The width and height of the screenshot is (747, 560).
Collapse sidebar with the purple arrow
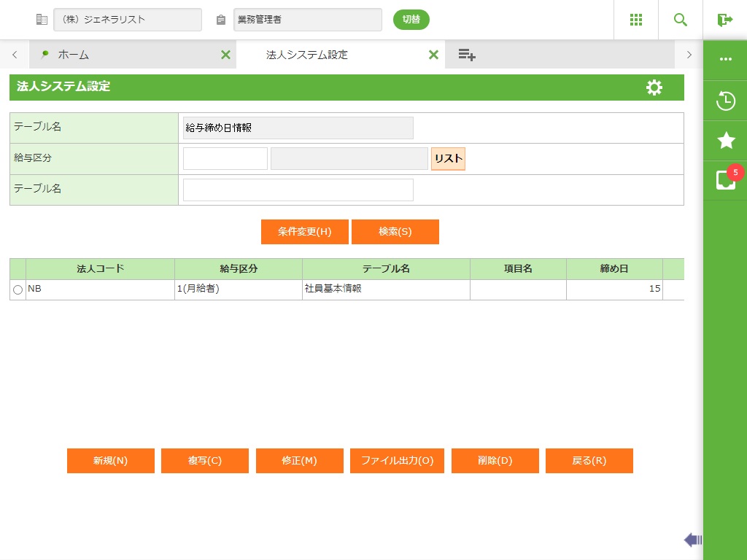692,540
